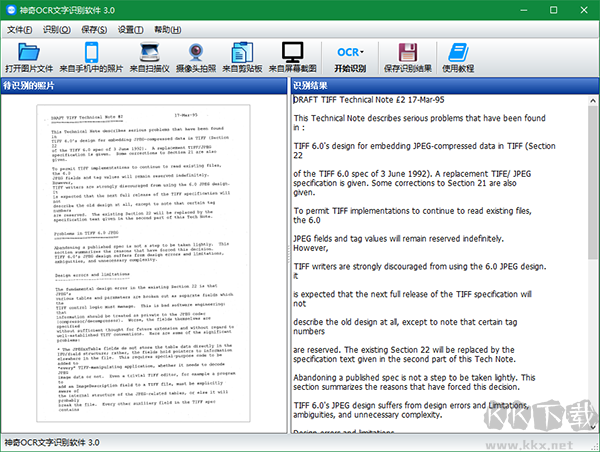This screenshot has width=600, height=452.
Task: Open the 识别(O) menu
Action: pos(57,29)
